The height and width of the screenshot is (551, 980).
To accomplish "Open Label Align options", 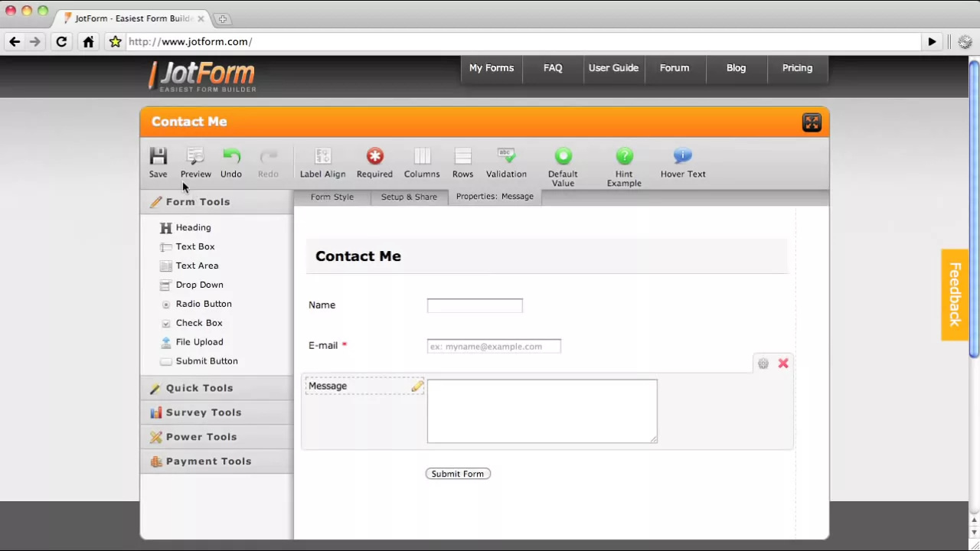I will pos(322,163).
